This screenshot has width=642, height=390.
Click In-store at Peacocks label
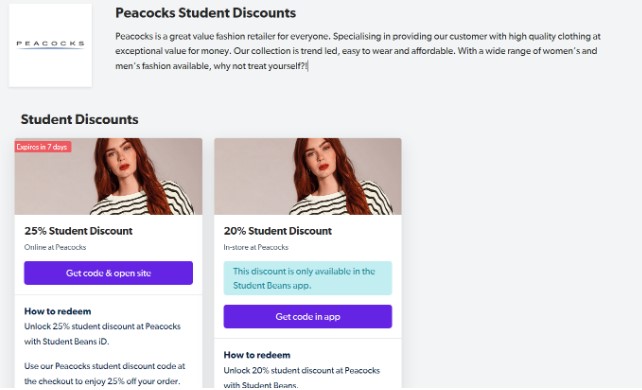[256, 247]
